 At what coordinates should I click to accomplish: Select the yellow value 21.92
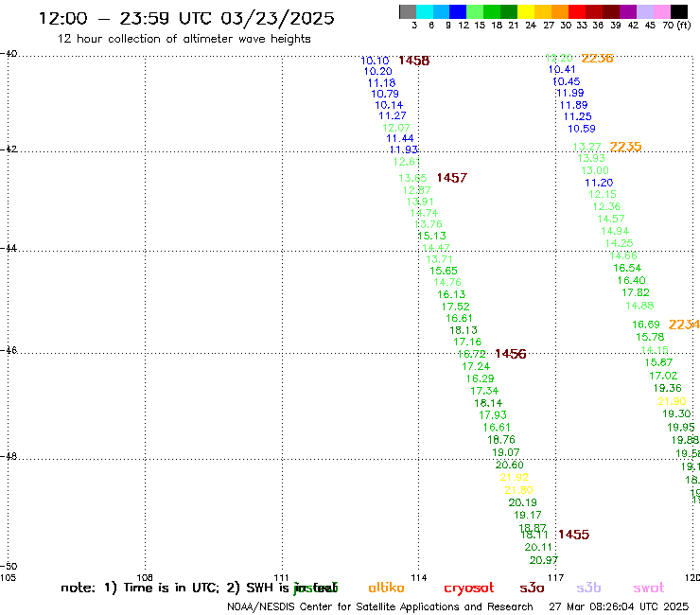click(515, 477)
